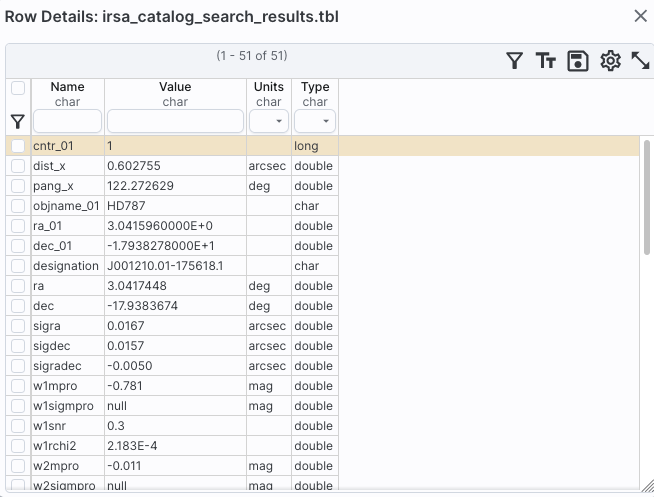Screen dimensions: 654x497
Task: Click the funnel icon beside filter row
Action: tap(18, 122)
